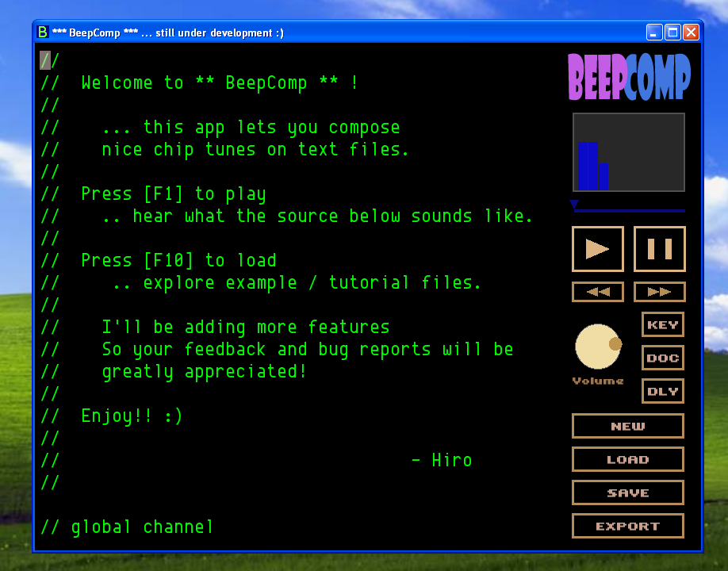The image size is (728, 571).
Task: Click the BeepComp logo
Action: [629, 77]
